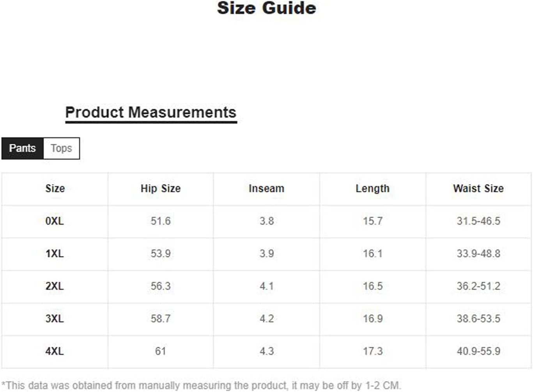Select the Pants tab

point(22,148)
